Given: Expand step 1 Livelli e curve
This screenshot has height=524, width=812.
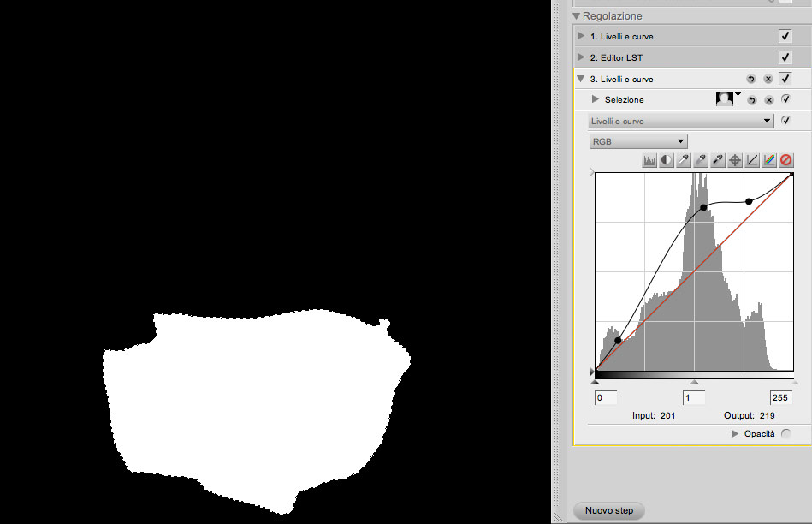Looking at the screenshot, I should (x=581, y=36).
